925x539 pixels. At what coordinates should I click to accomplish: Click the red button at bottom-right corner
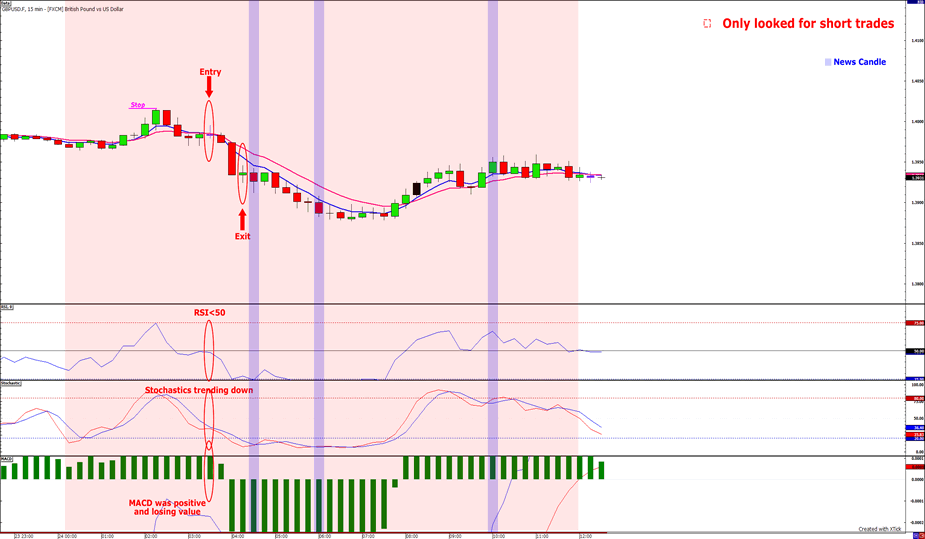921,535
